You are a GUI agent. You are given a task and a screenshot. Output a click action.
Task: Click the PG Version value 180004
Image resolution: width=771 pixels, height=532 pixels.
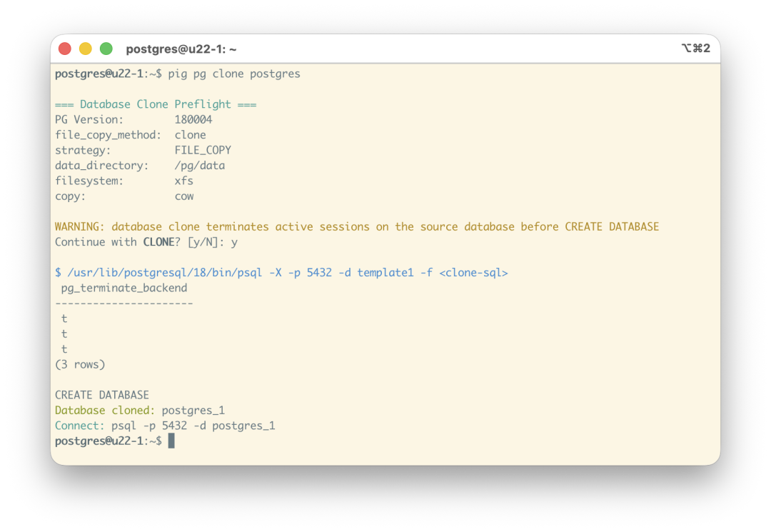193,119
